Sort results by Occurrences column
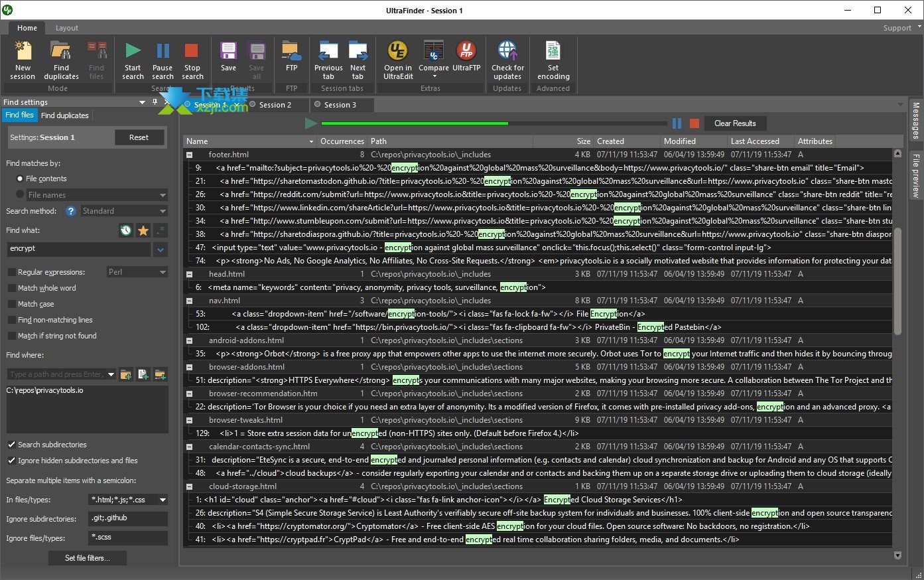Image resolution: width=924 pixels, height=580 pixels. [x=342, y=141]
